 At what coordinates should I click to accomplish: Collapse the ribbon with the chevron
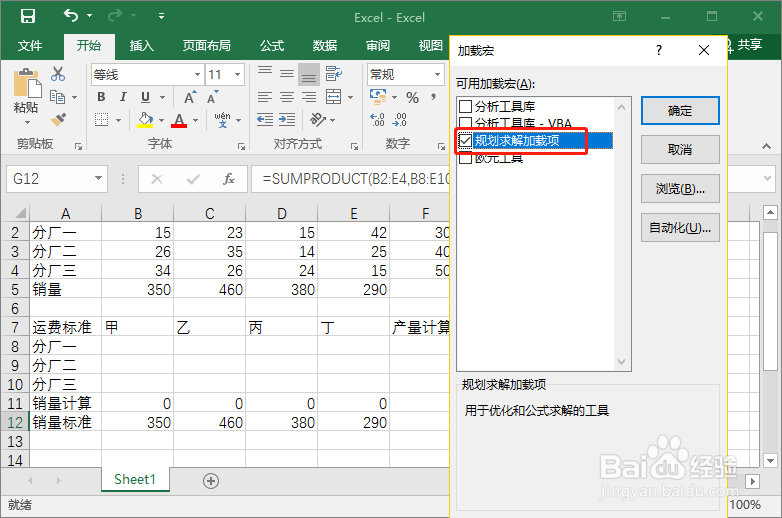click(766, 146)
